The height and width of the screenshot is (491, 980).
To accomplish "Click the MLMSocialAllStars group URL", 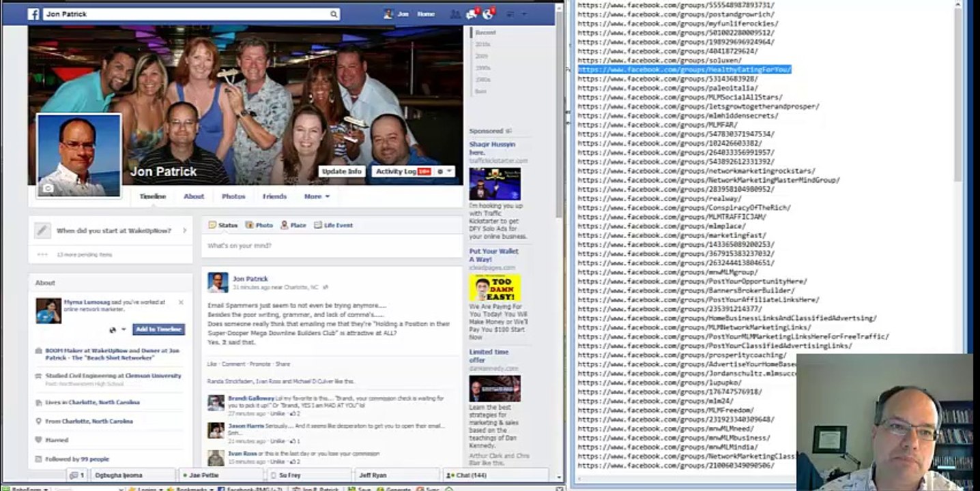I will point(680,98).
